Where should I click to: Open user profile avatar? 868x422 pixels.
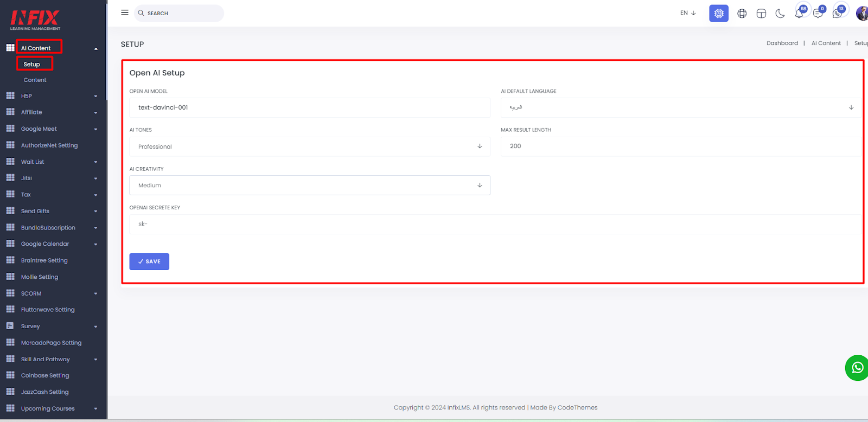coord(862,14)
